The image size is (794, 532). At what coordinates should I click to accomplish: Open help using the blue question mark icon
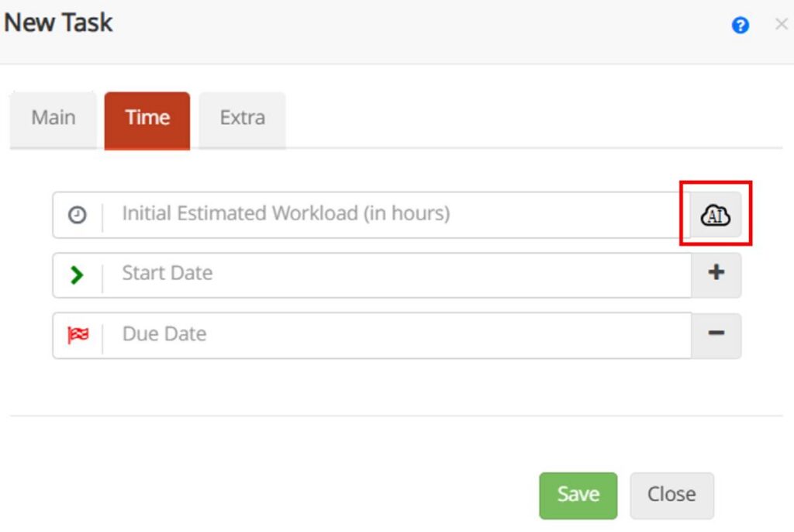click(x=740, y=25)
